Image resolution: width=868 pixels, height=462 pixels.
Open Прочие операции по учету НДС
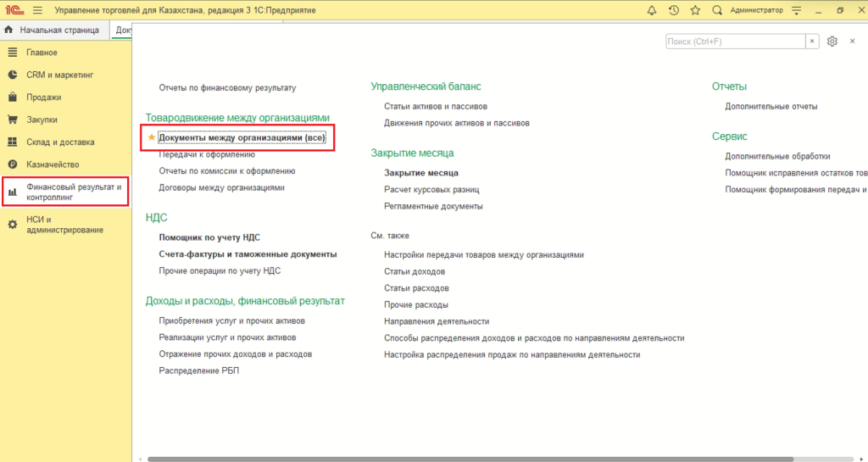coord(220,270)
